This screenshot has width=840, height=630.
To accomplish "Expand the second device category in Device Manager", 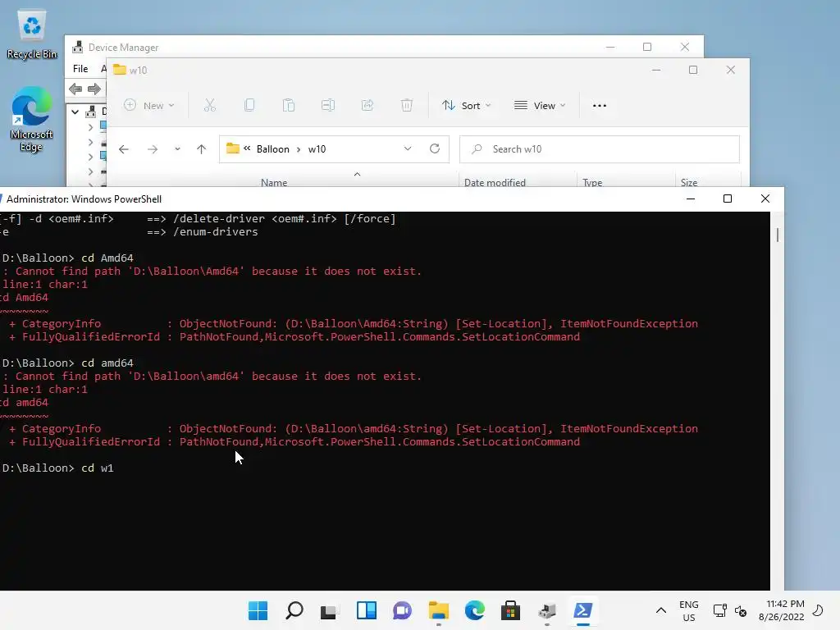I will click(x=90, y=142).
